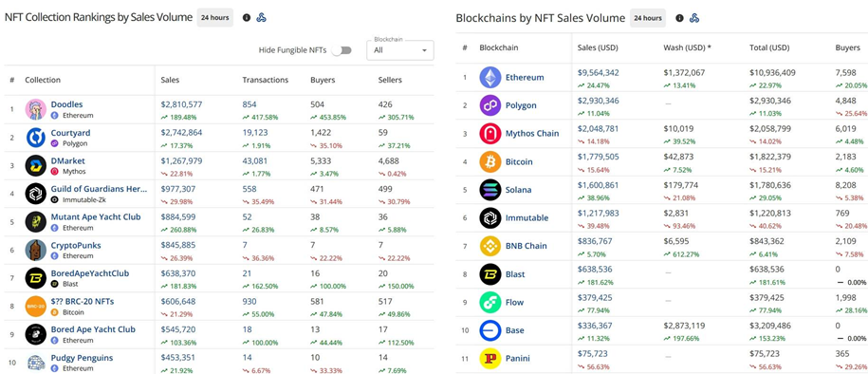
Task: Click the Polygon blockchain name link
Action: [521, 105]
